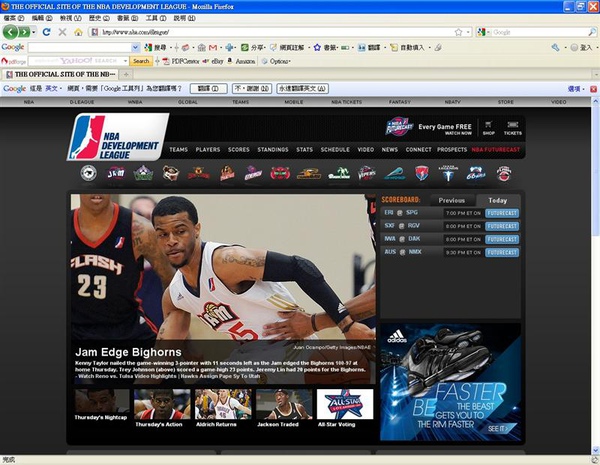The image size is (600, 465).
Task: Open the Bakersfield Jam team logo
Action: click(x=116, y=173)
